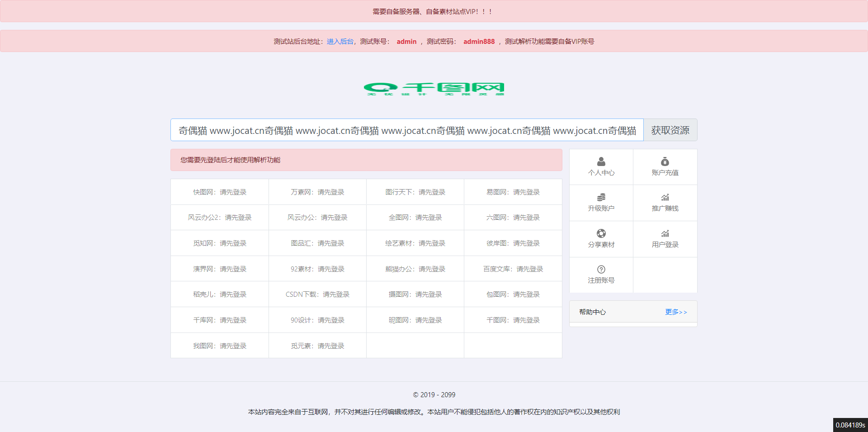The width and height of the screenshot is (868, 432).
Task: Click 我图网: 请先登录 cell
Action: click(x=220, y=346)
